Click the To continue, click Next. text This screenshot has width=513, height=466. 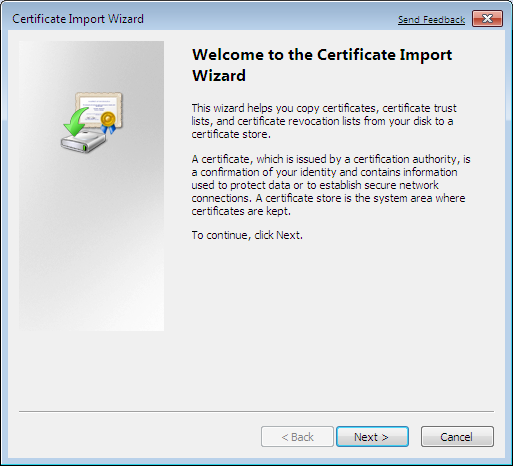[x=247, y=235]
